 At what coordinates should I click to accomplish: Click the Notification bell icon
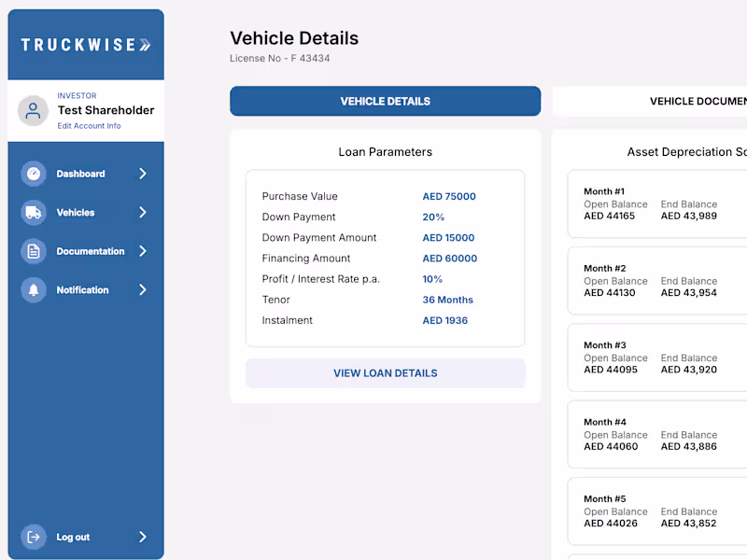pos(34,290)
